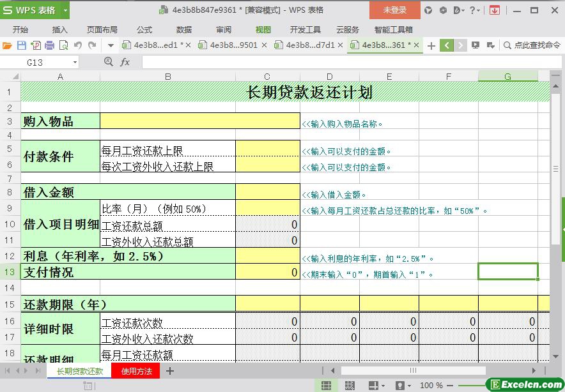565x392 pixels.
Task: Select the yellow 购入物品 input cell
Action: pyautogui.click(x=199, y=121)
